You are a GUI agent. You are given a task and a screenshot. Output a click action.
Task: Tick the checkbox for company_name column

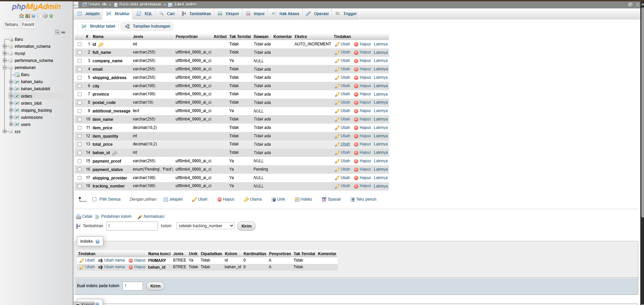(80, 61)
